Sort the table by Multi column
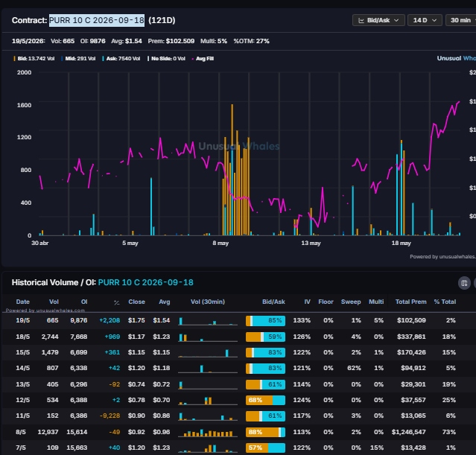The height and width of the screenshot is (455, 476). pyautogui.click(x=376, y=302)
